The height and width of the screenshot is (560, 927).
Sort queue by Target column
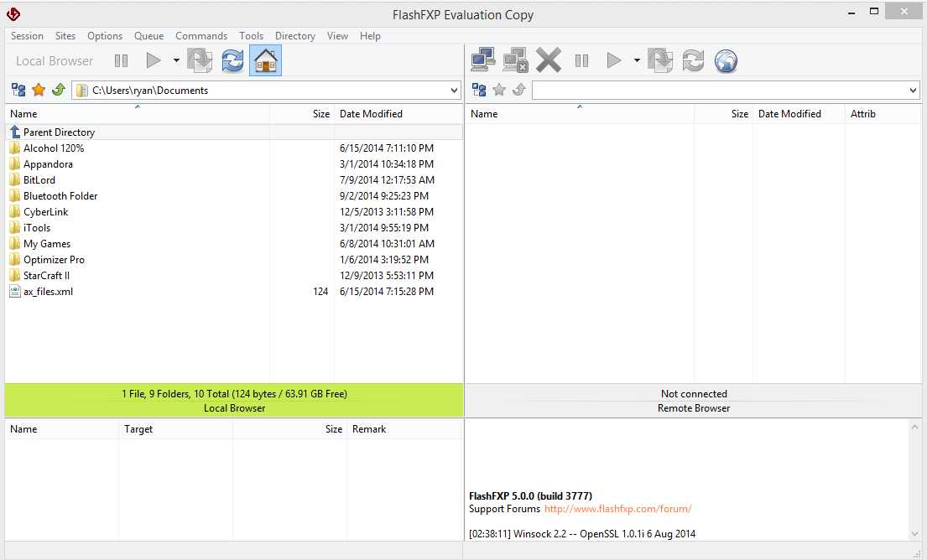[175, 429]
